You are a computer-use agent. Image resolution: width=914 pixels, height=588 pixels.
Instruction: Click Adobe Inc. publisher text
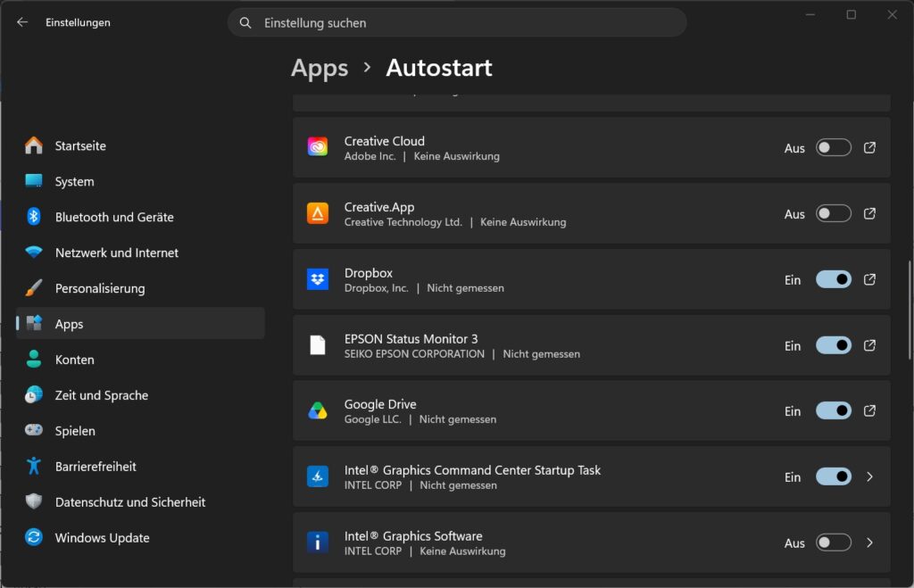tap(370, 156)
